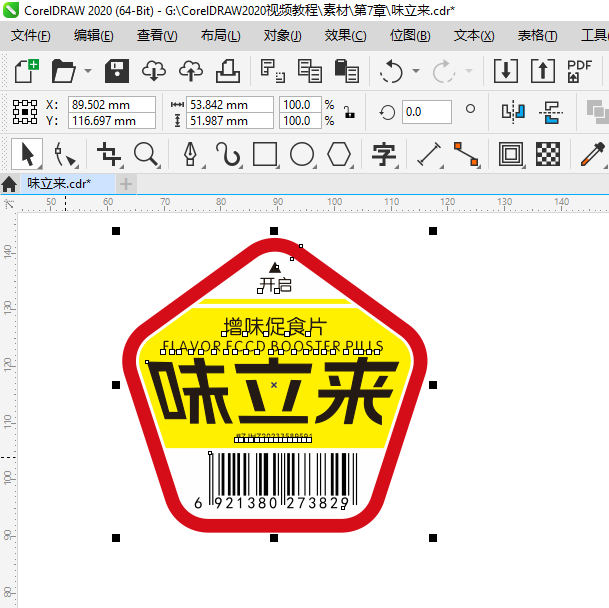
Task: Click the barcode on the label
Action: pos(274,481)
